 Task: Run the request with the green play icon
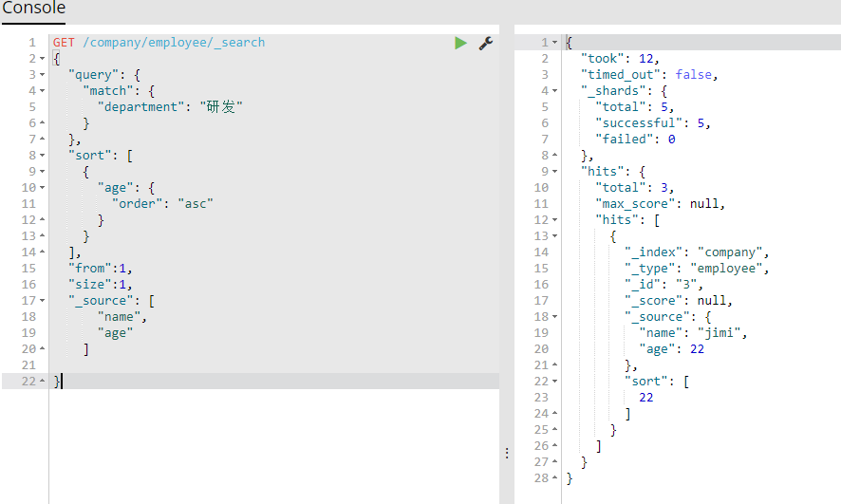pyautogui.click(x=460, y=43)
